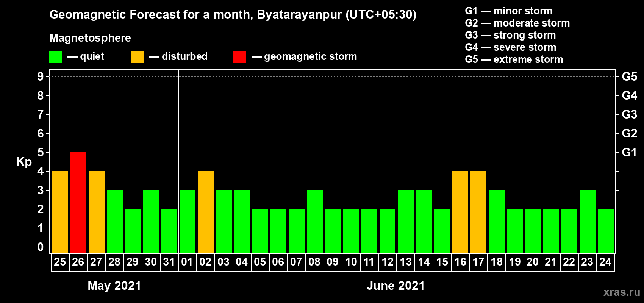Image resolution: width=644 pixels, height=303 pixels.
Task: Click Kp axis value 9
Action: (41, 77)
